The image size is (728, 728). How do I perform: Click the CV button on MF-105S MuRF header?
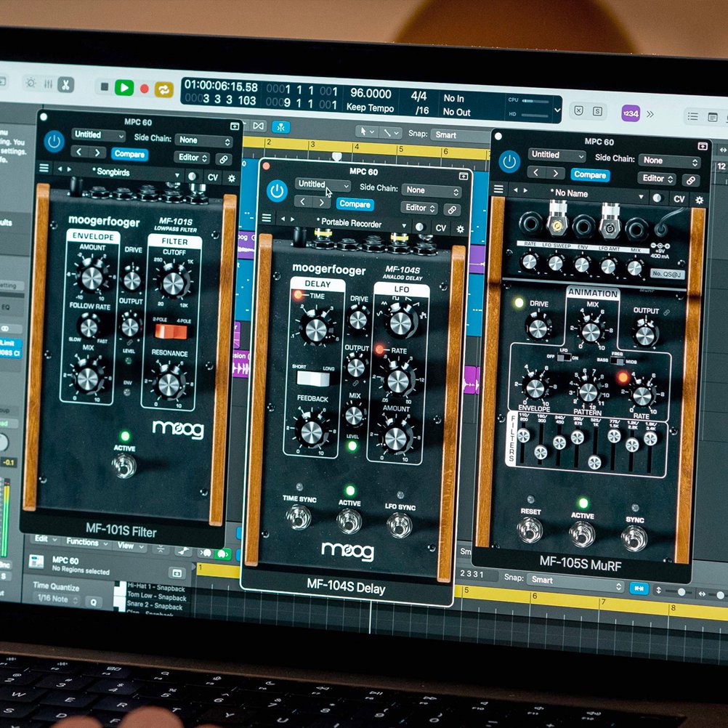(x=679, y=198)
